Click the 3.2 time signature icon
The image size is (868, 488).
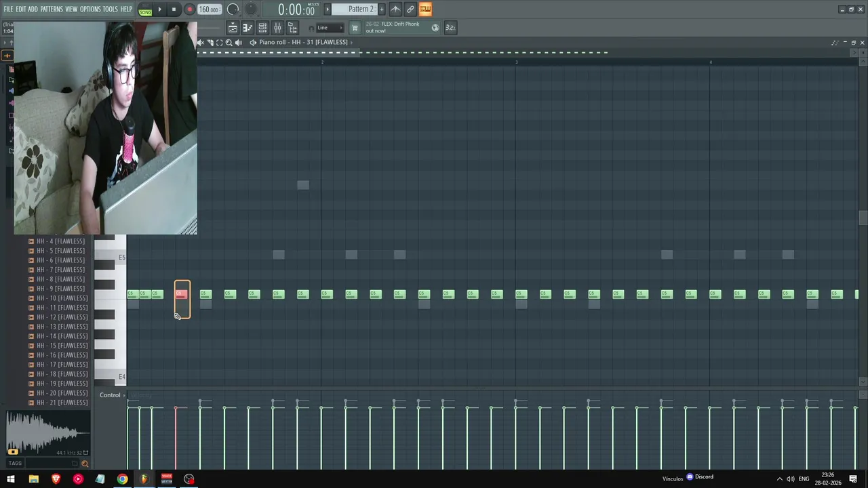450,28
